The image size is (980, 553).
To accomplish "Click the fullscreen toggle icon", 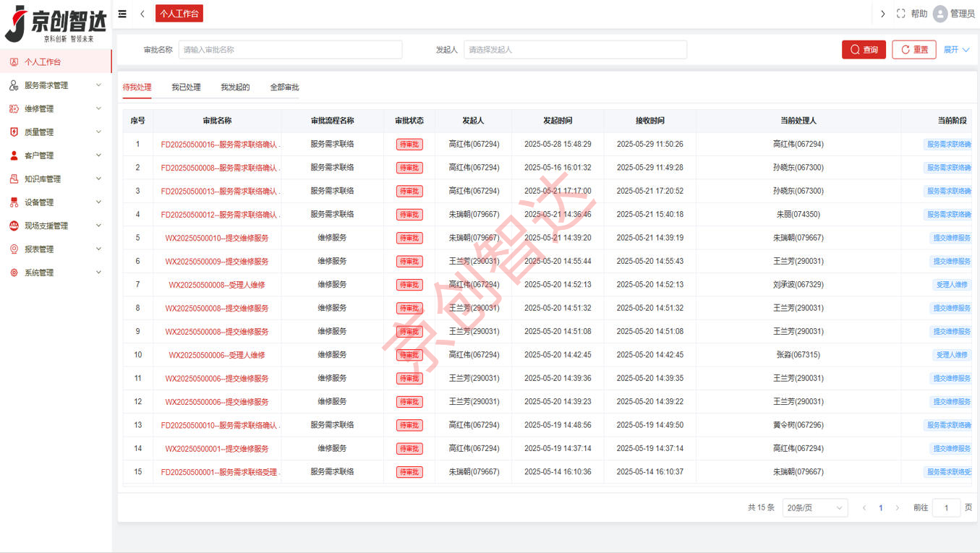I will coord(900,14).
